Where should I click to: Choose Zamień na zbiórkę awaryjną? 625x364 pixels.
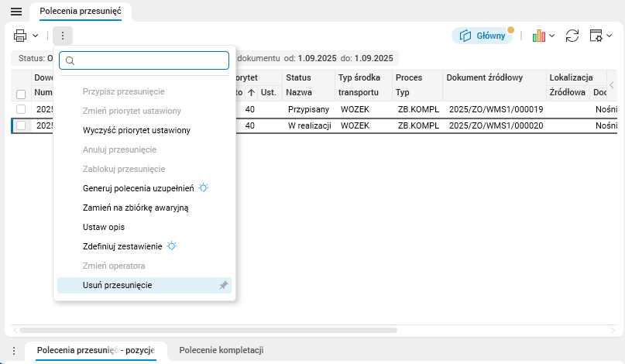point(136,208)
